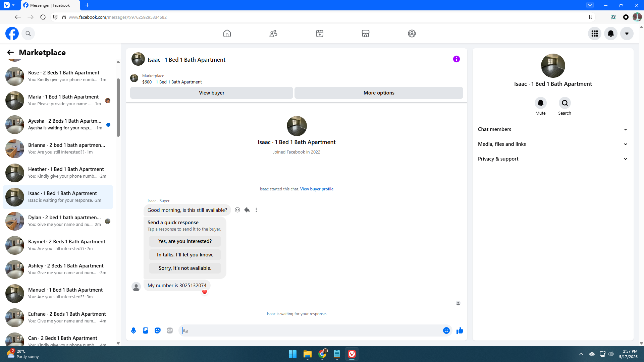The image size is (644, 362).
Task: Open Manuel 1 Bed 1 Bath chat
Action: pyautogui.click(x=58, y=294)
